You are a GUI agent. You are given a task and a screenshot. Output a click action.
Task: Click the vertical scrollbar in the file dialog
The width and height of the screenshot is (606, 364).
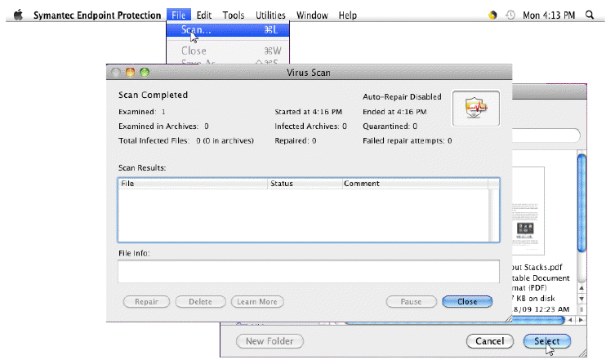[581, 203]
